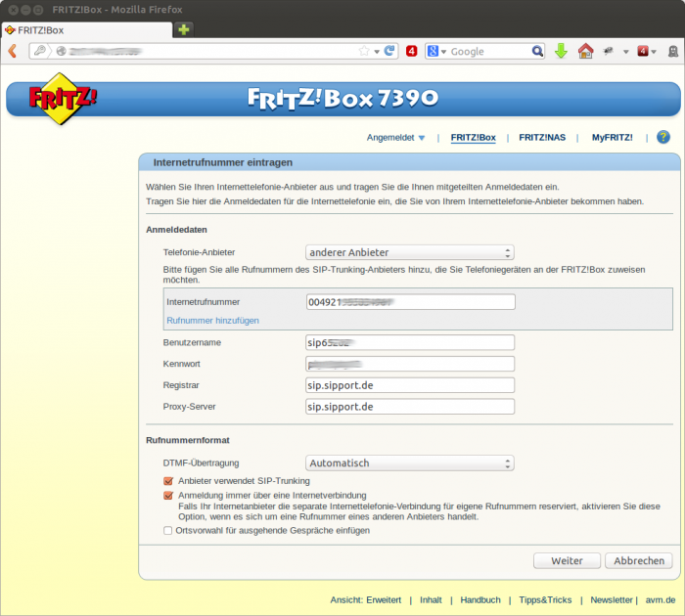Expand the DTMF-Übertragung dropdown
The image size is (685, 616).
[x=410, y=462]
